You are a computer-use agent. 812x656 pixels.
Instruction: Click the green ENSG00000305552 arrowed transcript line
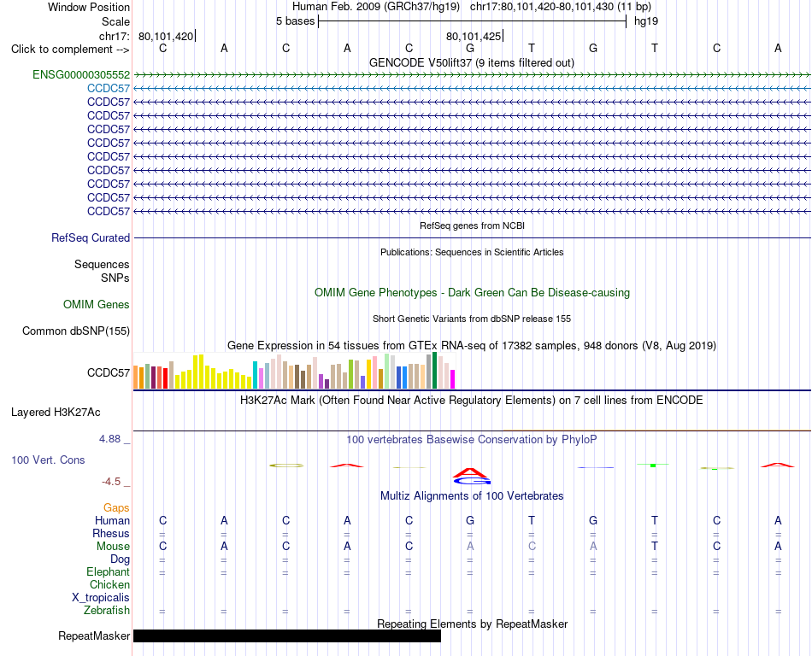tap(472, 75)
